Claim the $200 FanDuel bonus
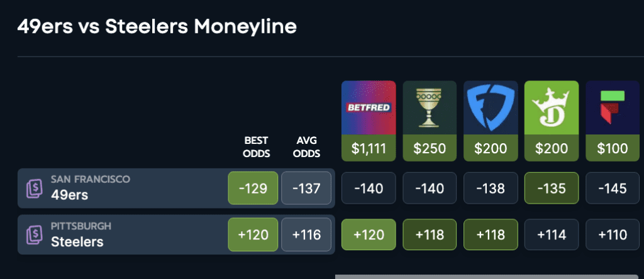This screenshot has width=644, height=279. point(491,148)
